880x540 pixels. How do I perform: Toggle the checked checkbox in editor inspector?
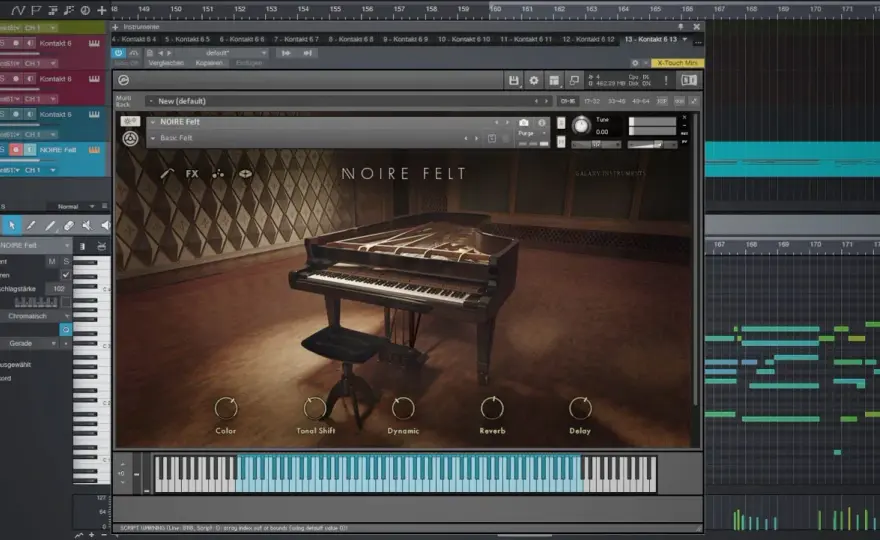66,275
